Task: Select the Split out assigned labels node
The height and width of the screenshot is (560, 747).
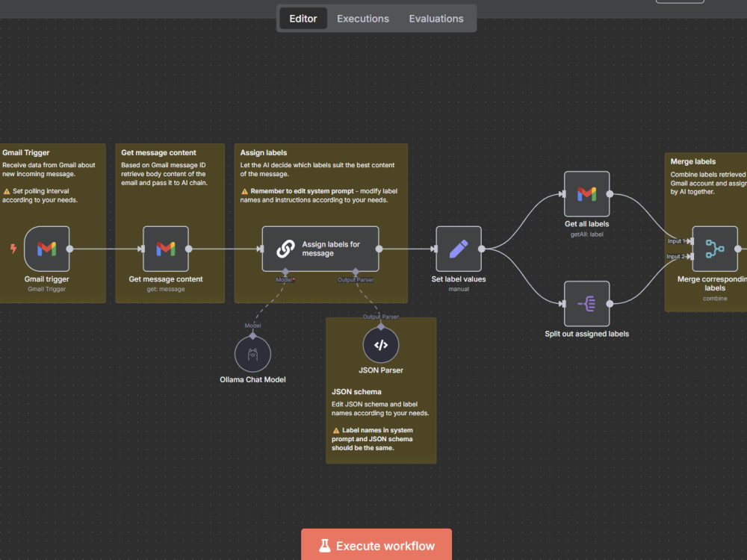Action: (x=587, y=303)
